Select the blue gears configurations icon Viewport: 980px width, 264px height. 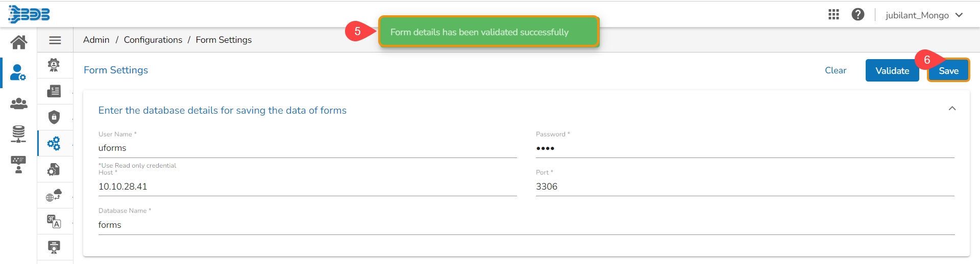pyautogui.click(x=54, y=143)
